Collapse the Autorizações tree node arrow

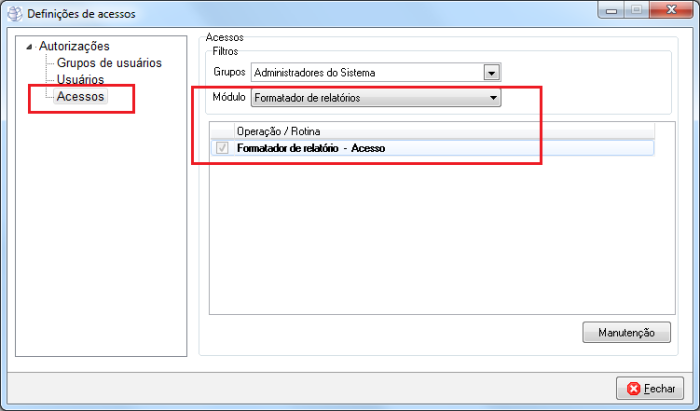point(30,46)
